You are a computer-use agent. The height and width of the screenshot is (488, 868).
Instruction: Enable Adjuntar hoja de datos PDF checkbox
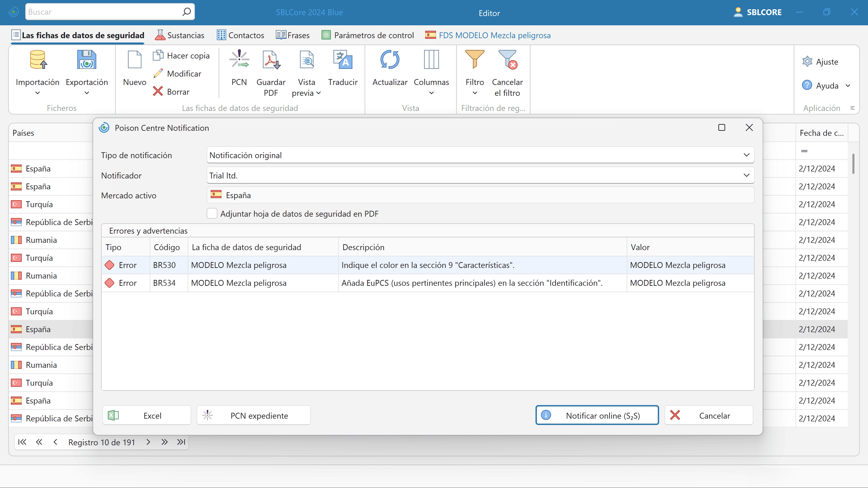tap(212, 213)
